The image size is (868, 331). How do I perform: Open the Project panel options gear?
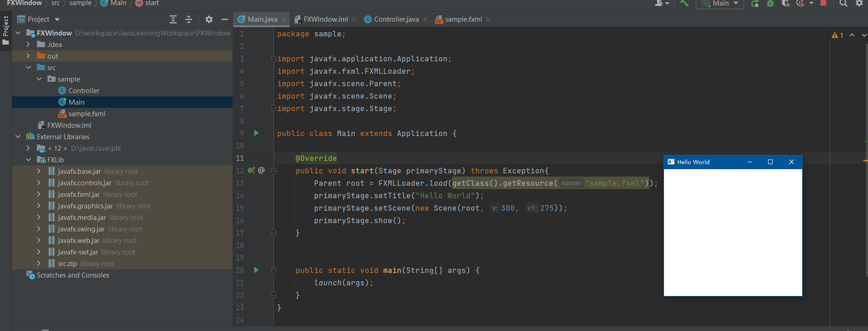[x=209, y=19]
